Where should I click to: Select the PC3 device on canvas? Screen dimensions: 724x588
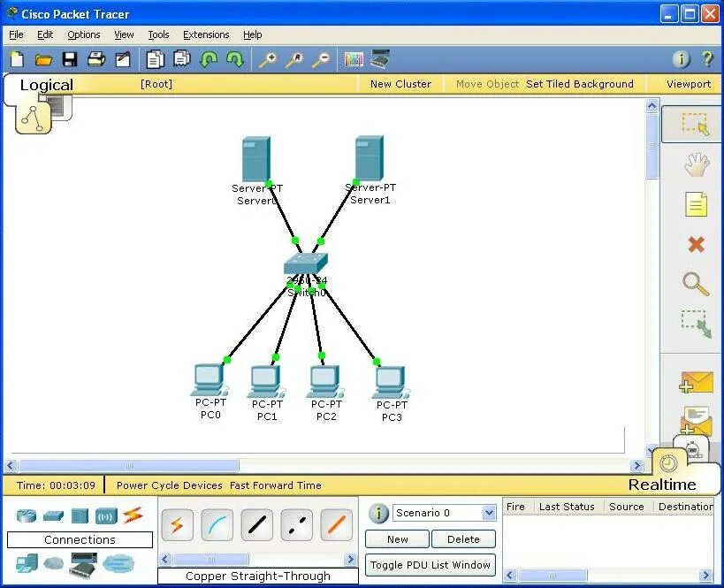tap(391, 383)
